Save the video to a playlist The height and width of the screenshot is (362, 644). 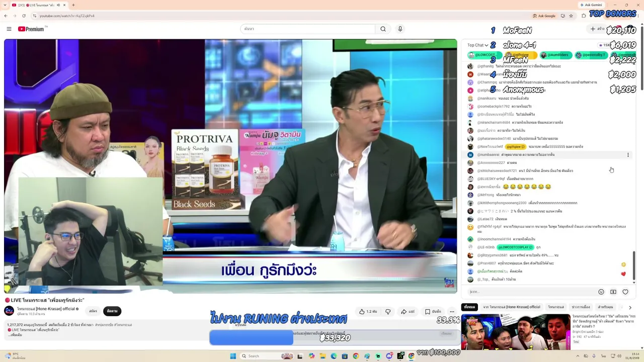433,312
